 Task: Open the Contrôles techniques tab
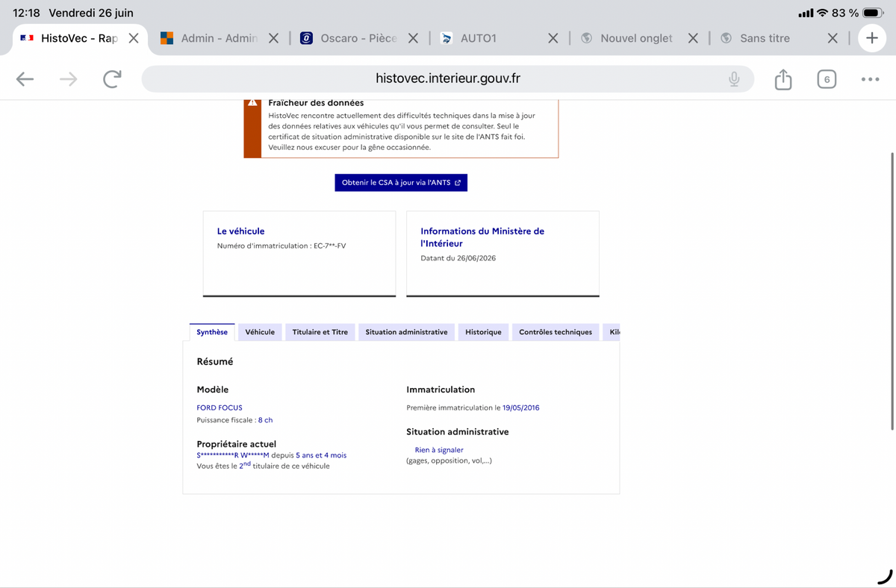coord(556,332)
